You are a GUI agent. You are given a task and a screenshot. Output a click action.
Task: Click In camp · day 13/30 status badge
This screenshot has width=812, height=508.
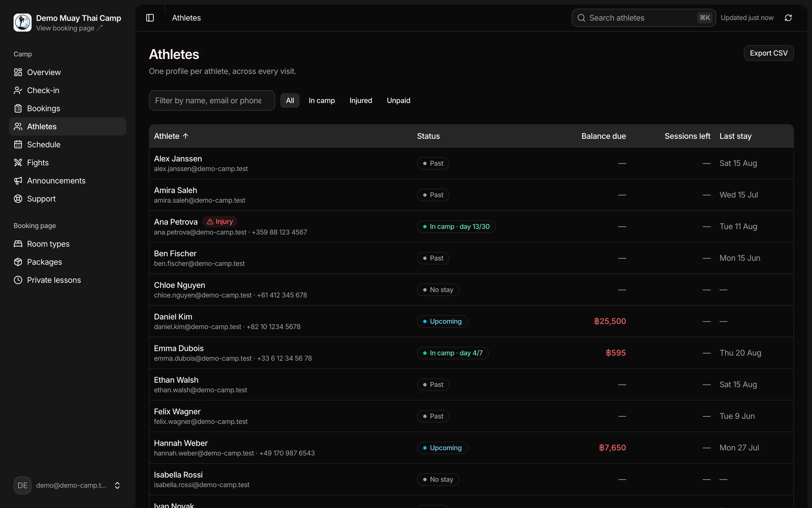point(456,226)
